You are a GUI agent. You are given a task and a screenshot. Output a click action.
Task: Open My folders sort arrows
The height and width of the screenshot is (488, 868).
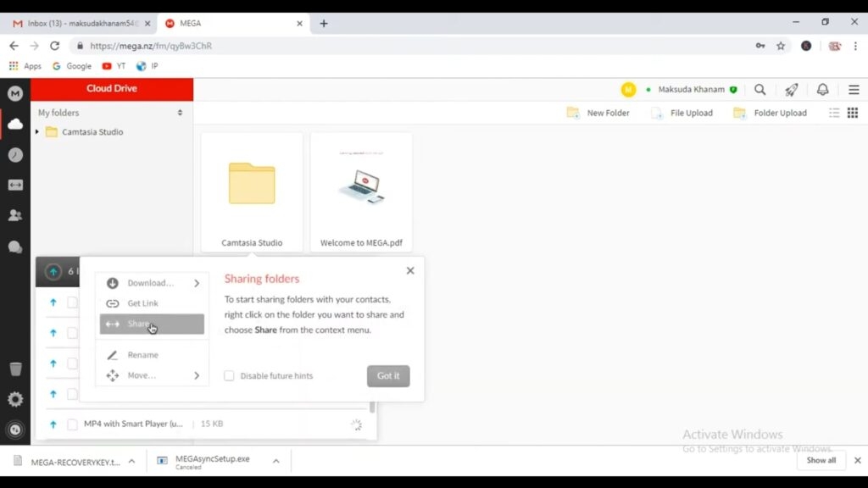tap(180, 113)
